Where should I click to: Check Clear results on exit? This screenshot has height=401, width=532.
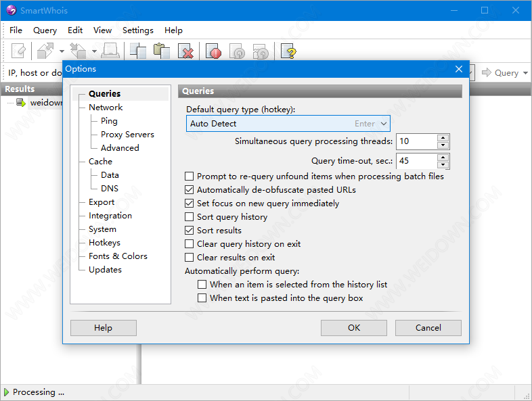pyautogui.click(x=190, y=258)
